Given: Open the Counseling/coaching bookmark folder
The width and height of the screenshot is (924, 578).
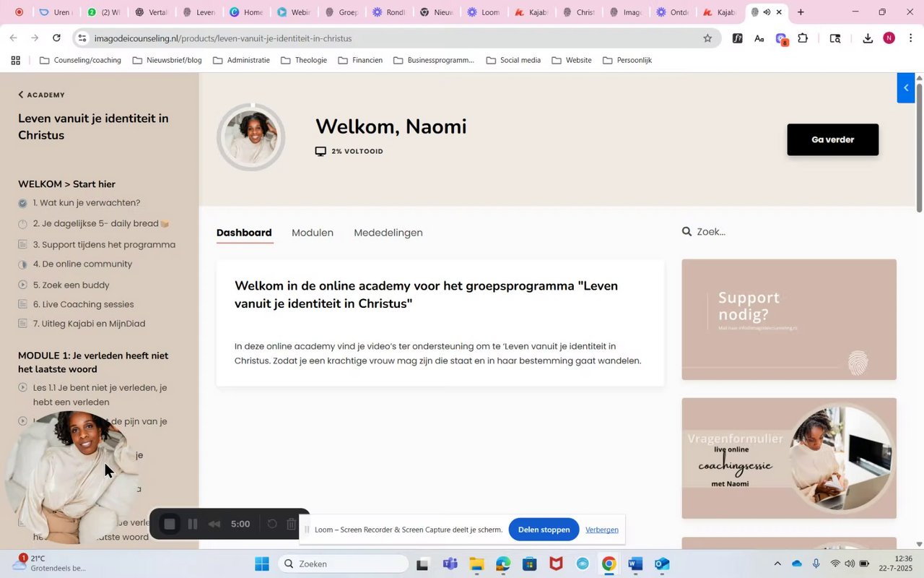Looking at the screenshot, I should [x=80, y=61].
